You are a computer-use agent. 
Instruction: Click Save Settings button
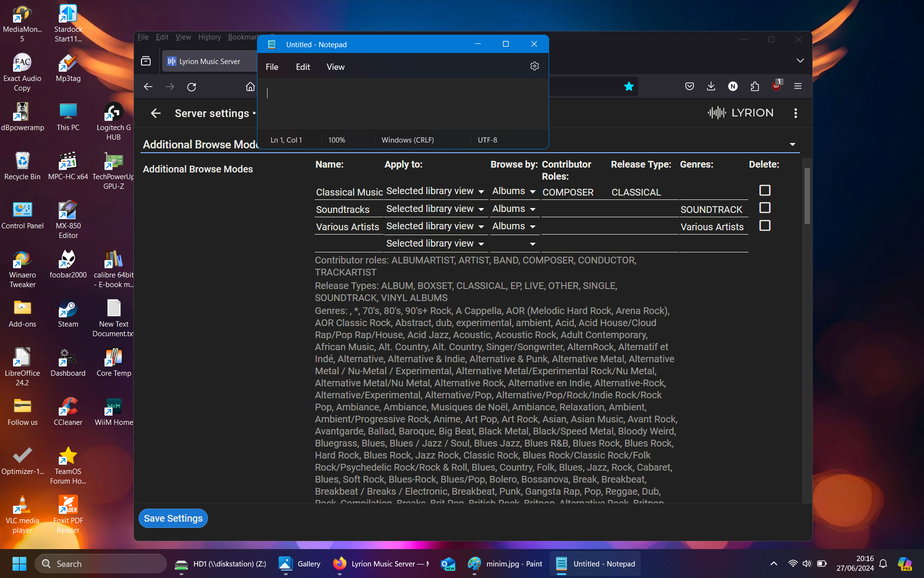coord(173,518)
